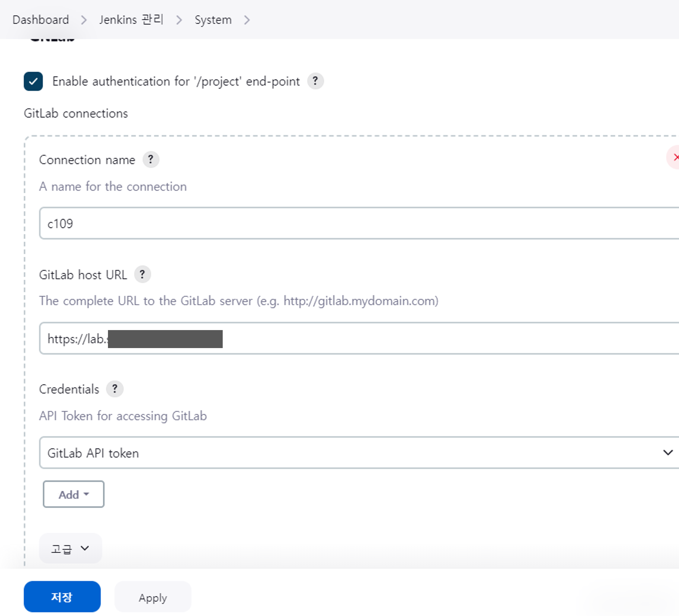The height and width of the screenshot is (616, 679).
Task: Click the 저장 save button
Action: (x=62, y=597)
